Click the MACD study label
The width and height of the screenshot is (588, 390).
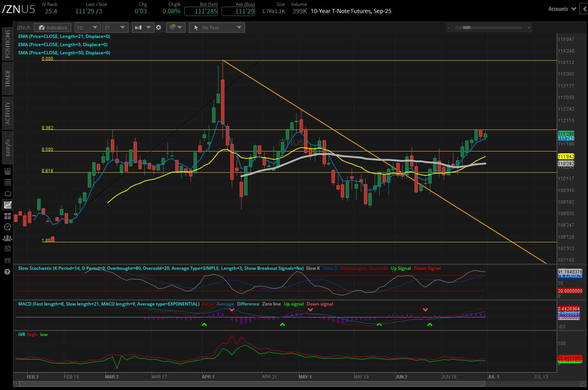point(109,304)
